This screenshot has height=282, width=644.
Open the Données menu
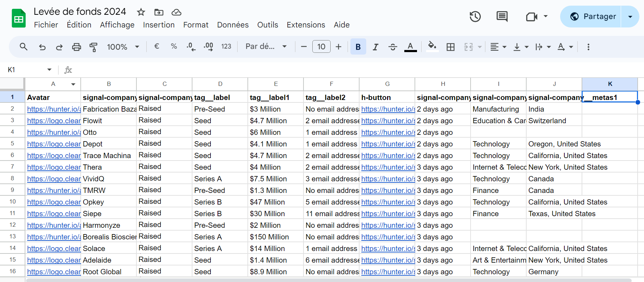pos(233,25)
